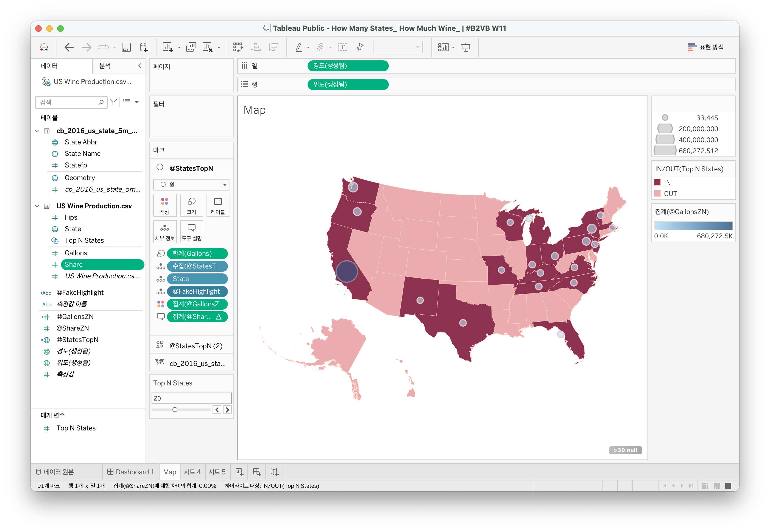Click the >30 null indicator button

(625, 450)
